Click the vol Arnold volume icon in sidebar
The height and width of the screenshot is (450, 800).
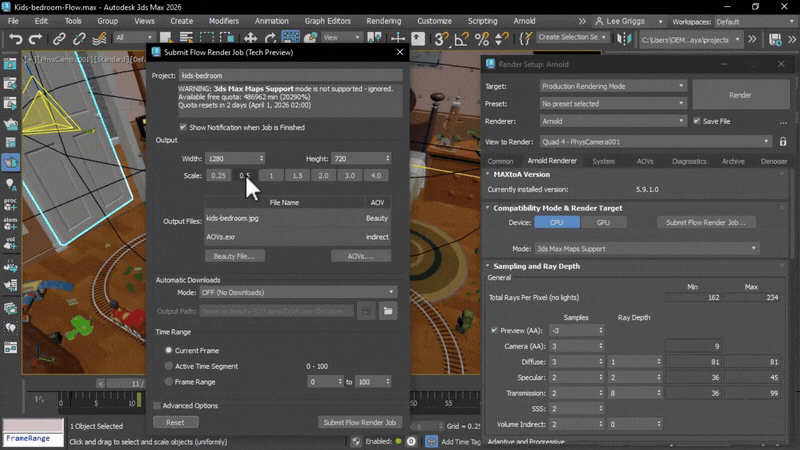[10, 243]
